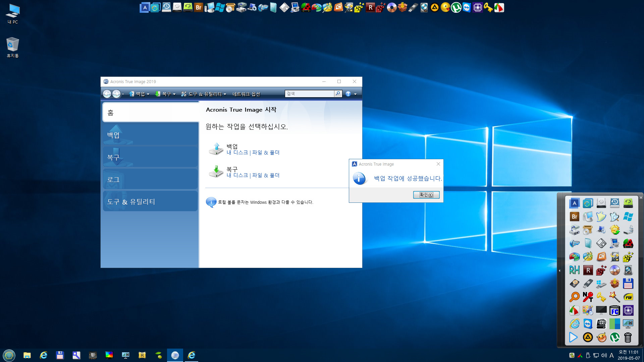644x362 pixels.
Task: Launch the FC icon in the launcher panel
Action: point(615,310)
